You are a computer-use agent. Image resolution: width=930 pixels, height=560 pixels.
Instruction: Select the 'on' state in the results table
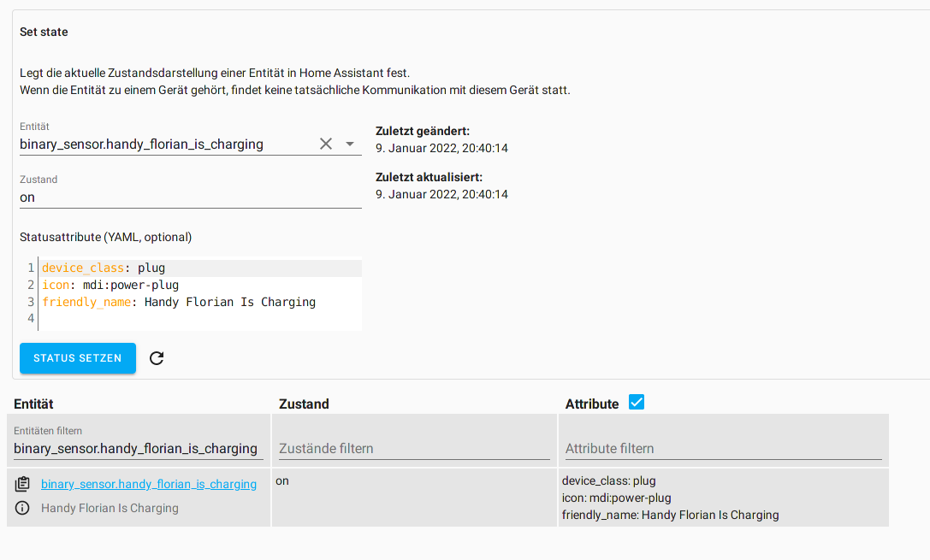pyautogui.click(x=281, y=480)
